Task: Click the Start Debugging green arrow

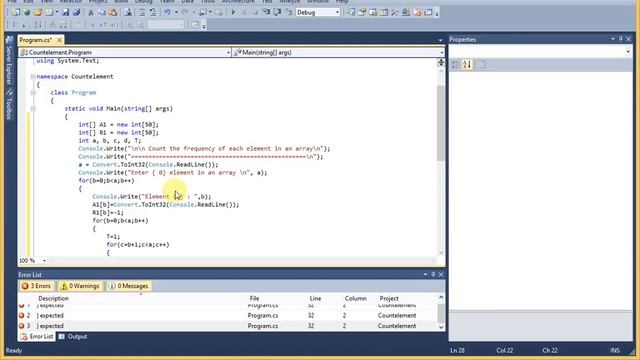Action: coord(233,12)
